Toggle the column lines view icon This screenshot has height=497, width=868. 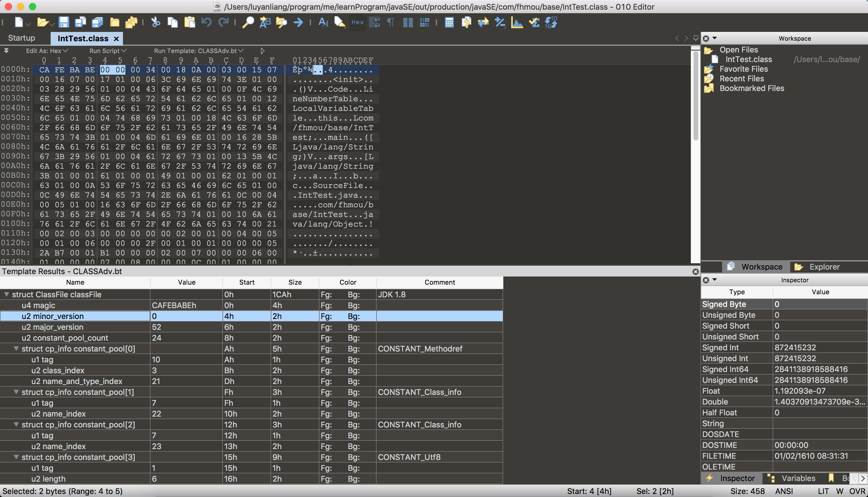click(x=408, y=23)
